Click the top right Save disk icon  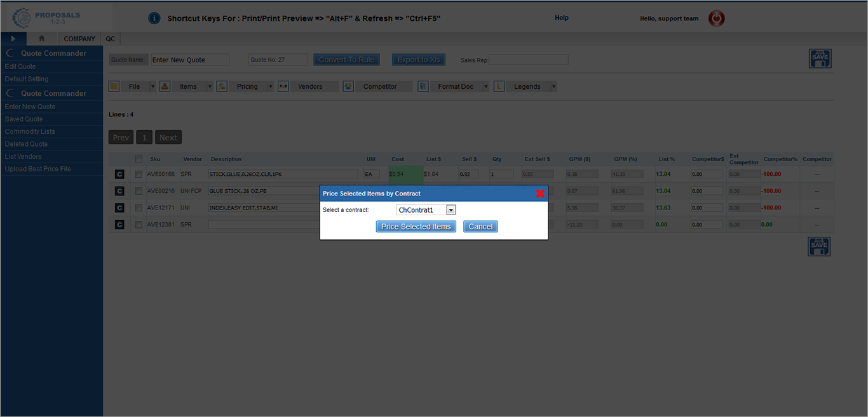point(820,58)
